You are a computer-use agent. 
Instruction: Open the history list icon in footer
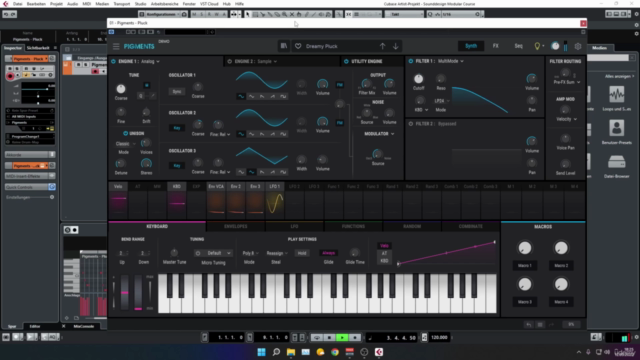tap(540, 324)
